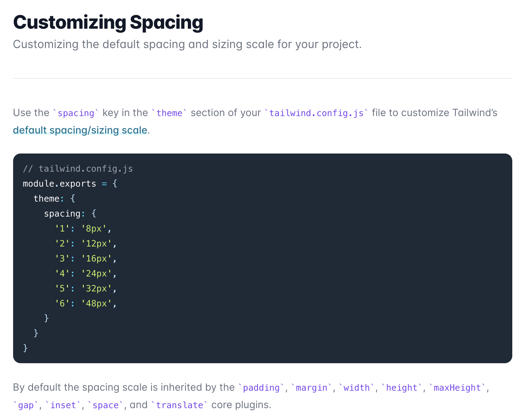Screen dimensions: 531x420
Task: Click the inline `padding` code term
Action: click(261, 388)
